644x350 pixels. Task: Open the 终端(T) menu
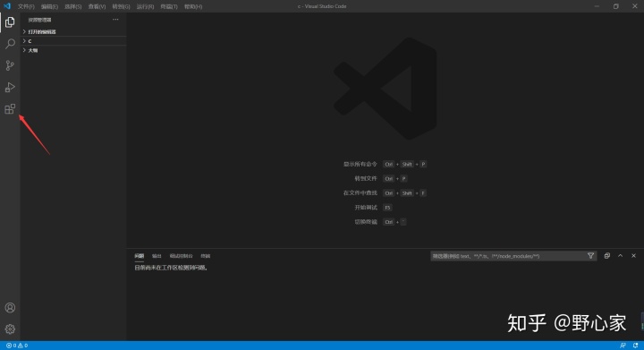[169, 6]
